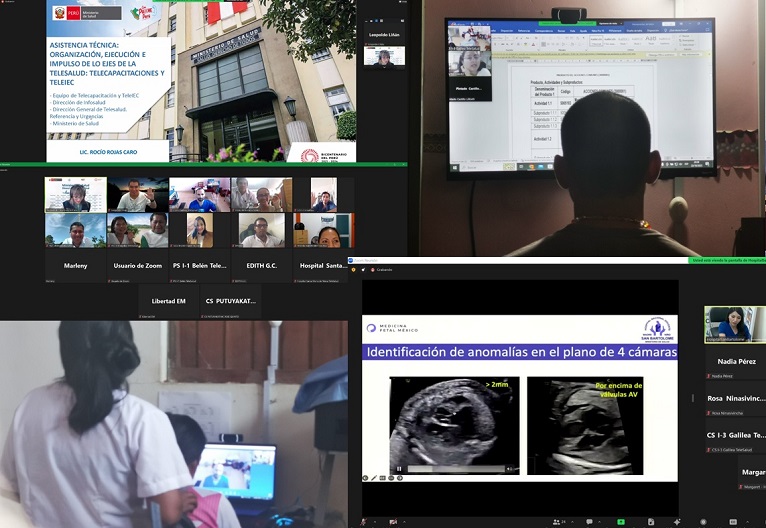Click the previous slide arrow on presentation
This screenshot has height=528, width=766.
[x=365, y=478]
